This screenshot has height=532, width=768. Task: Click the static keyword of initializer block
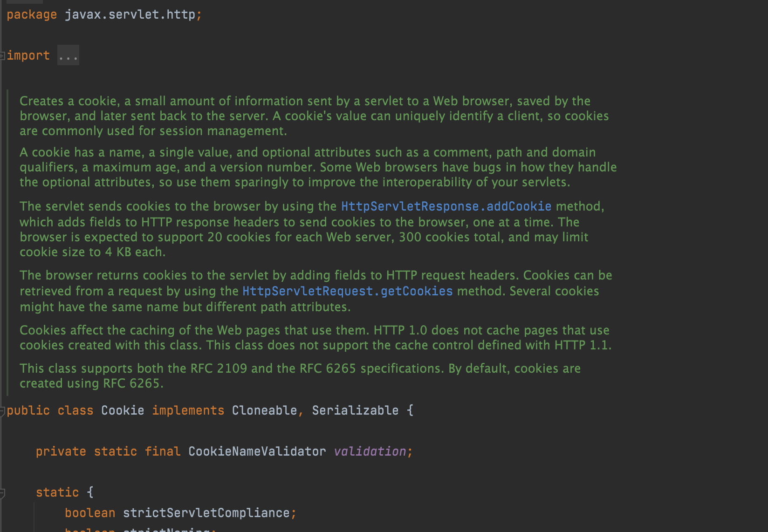(x=57, y=492)
